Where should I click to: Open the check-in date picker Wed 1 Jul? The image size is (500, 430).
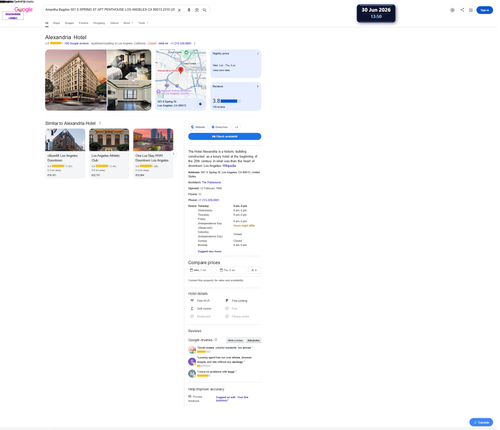coord(202,270)
